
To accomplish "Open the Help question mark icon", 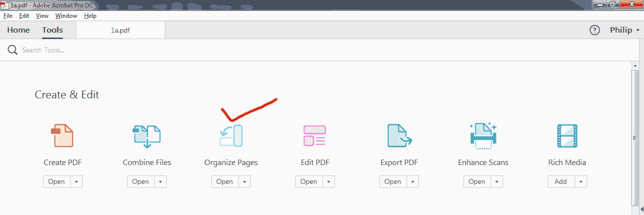I will click(595, 30).
